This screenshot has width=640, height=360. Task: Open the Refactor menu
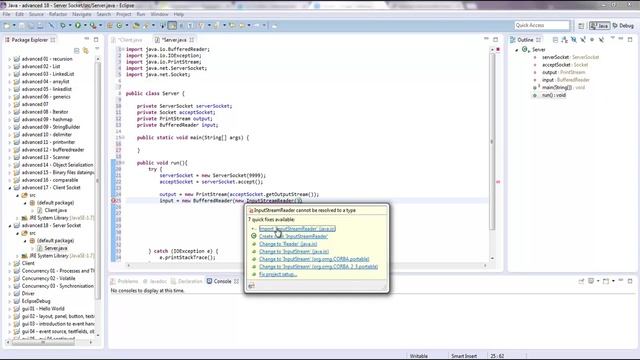click(x=58, y=14)
